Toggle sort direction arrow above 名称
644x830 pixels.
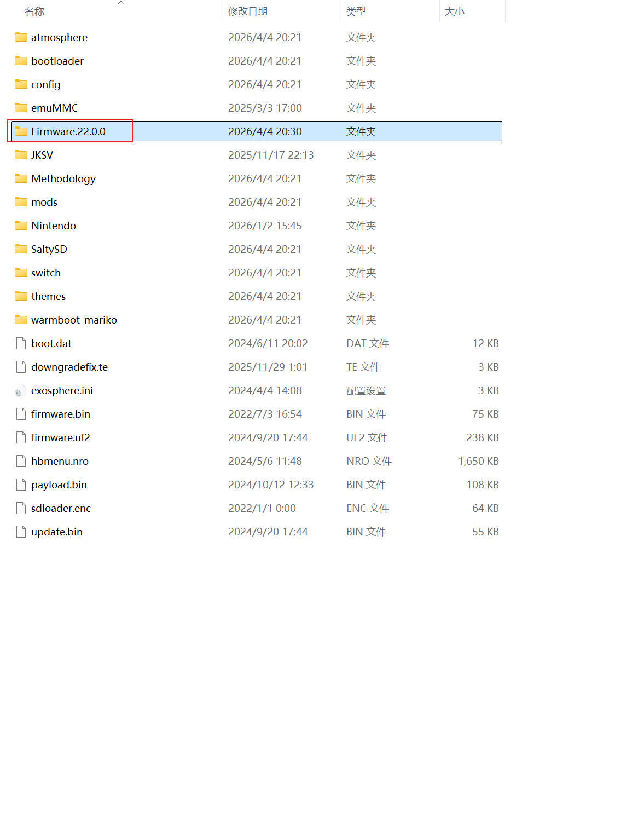(x=121, y=3)
